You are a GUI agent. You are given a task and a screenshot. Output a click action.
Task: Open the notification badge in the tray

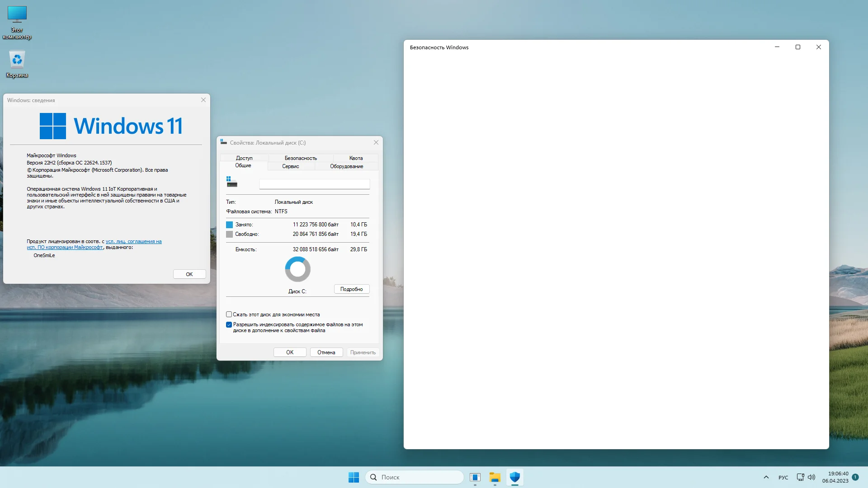click(855, 477)
